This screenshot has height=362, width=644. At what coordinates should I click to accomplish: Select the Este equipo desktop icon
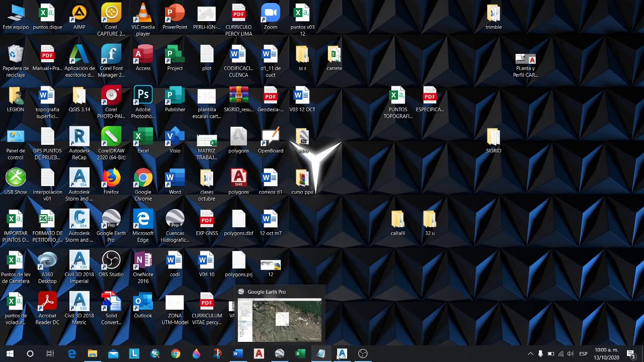click(16, 18)
